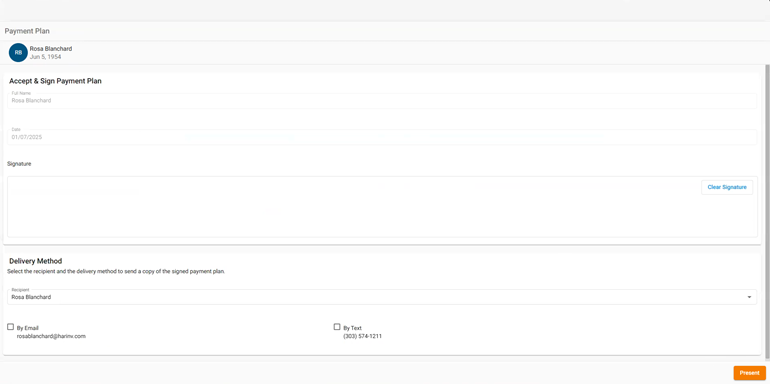Click the birth date Jun 5, 1954

pyautogui.click(x=45, y=57)
